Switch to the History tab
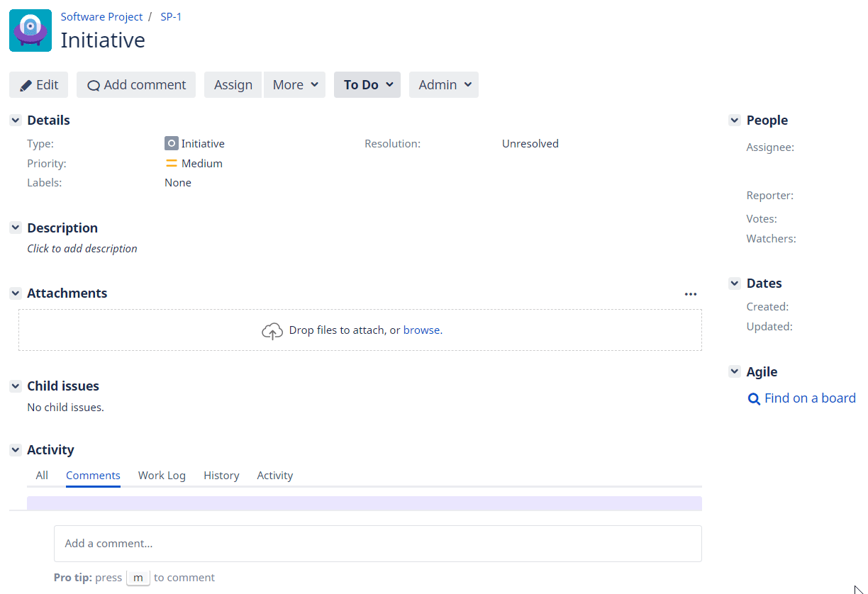The width and height of the screenshot is (868, 594). (x=221, y=476)
